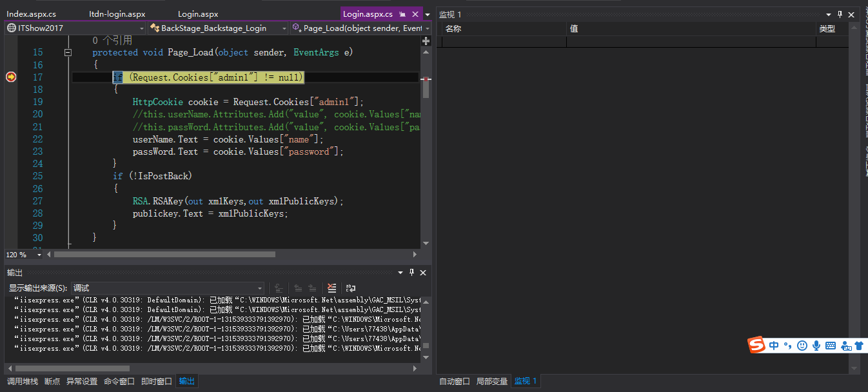Click the 值 column header in Watch
The image size is (868, 392).
click(691, 28)
